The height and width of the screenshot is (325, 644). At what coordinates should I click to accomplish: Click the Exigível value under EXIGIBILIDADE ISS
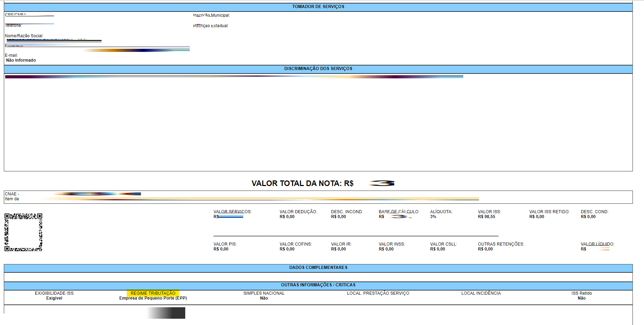pos(54,298)
